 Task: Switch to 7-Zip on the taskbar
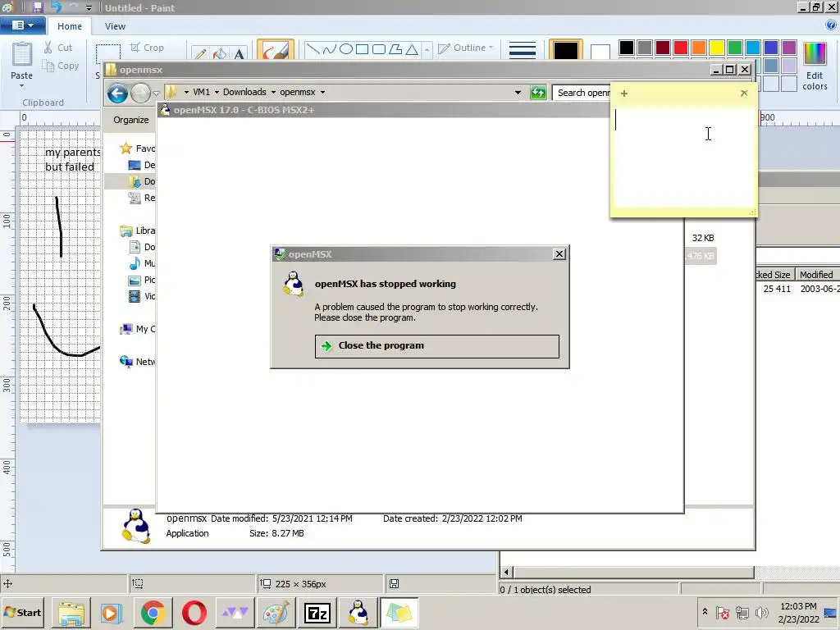[317, 613]
